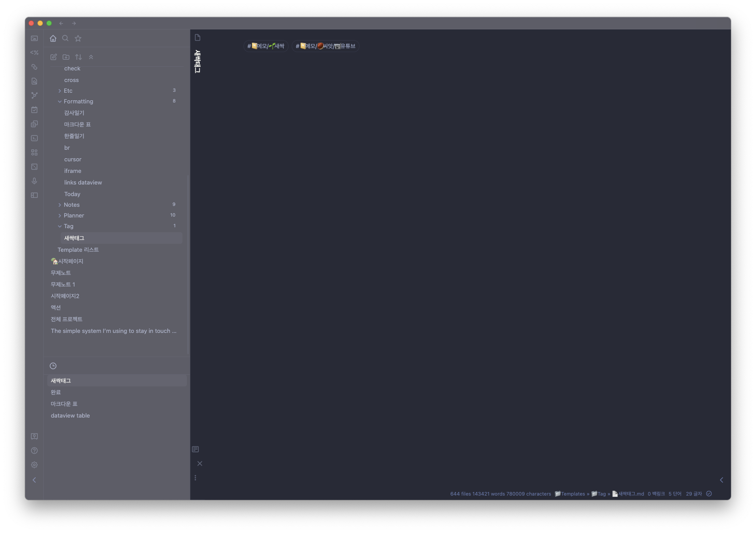Open settings with the gear icon
Image resolution: width=756 pixels, height=533 pixels.
point(34,465)
